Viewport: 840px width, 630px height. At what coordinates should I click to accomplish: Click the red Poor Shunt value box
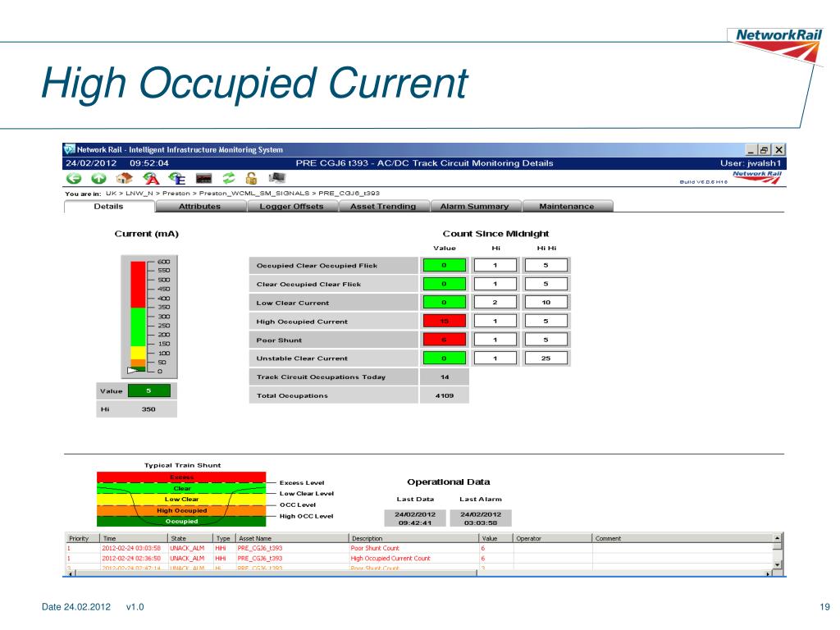point(445,340)
